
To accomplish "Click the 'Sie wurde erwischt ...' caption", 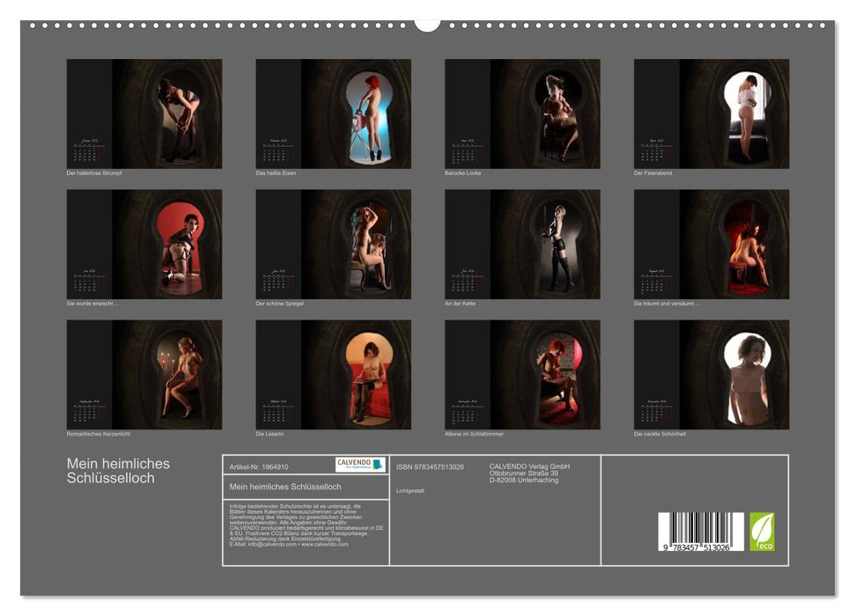I will [x=92, y=303].
